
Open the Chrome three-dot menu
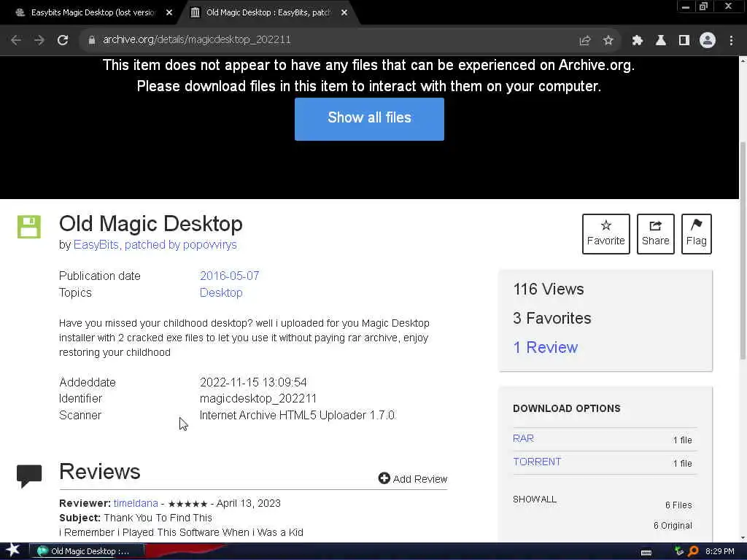731,41
